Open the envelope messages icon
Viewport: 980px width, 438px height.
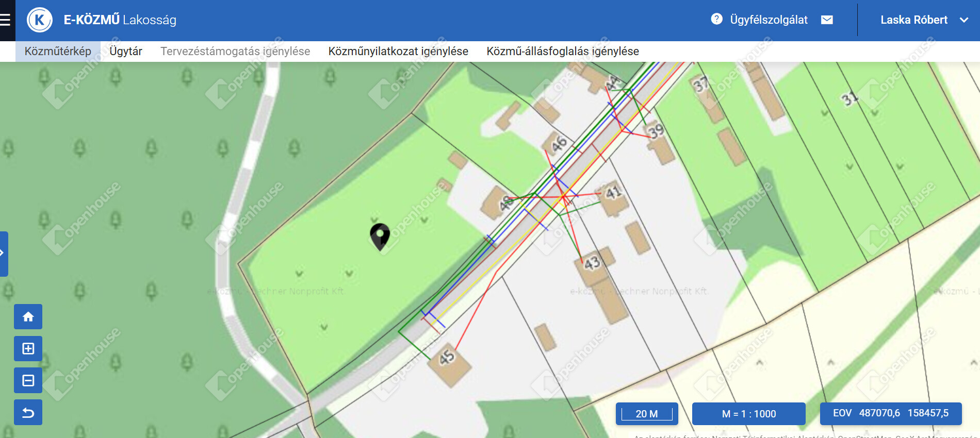(827, 20)
